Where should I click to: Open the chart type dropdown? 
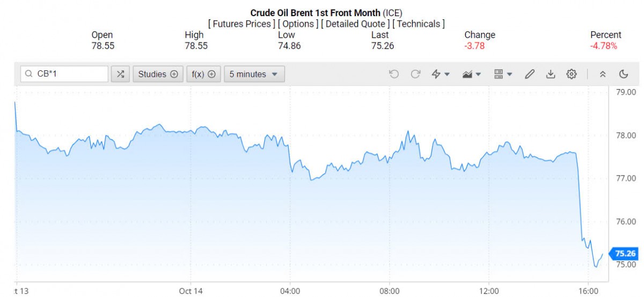point(472,74)
